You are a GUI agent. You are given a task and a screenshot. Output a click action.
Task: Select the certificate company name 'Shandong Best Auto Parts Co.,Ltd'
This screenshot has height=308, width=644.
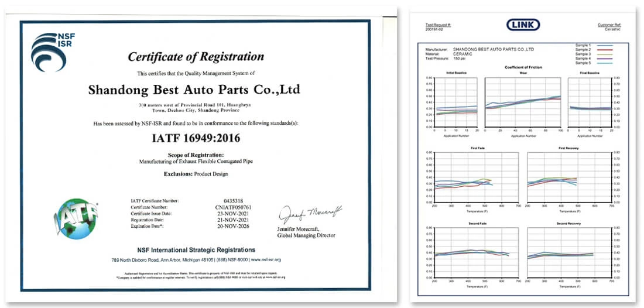(x=194, y=89)
